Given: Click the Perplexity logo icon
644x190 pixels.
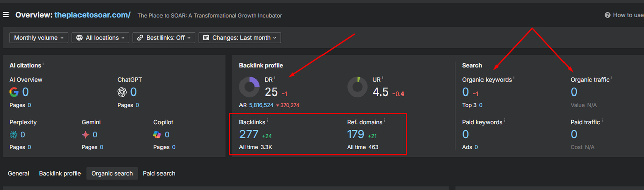Looking at the screenshot, I should 13,134.
